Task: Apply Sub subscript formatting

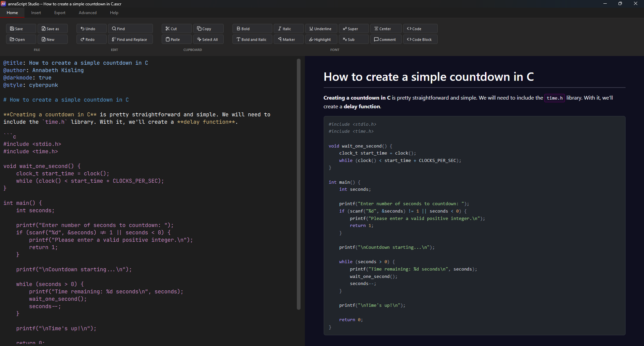Action: (354, 39)
